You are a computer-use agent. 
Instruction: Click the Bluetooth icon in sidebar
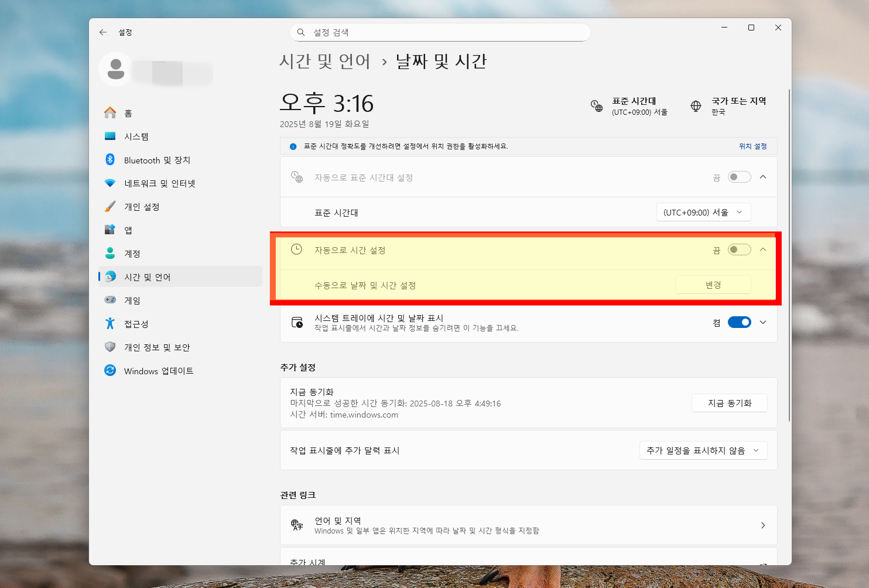click(x=110, y=159)
